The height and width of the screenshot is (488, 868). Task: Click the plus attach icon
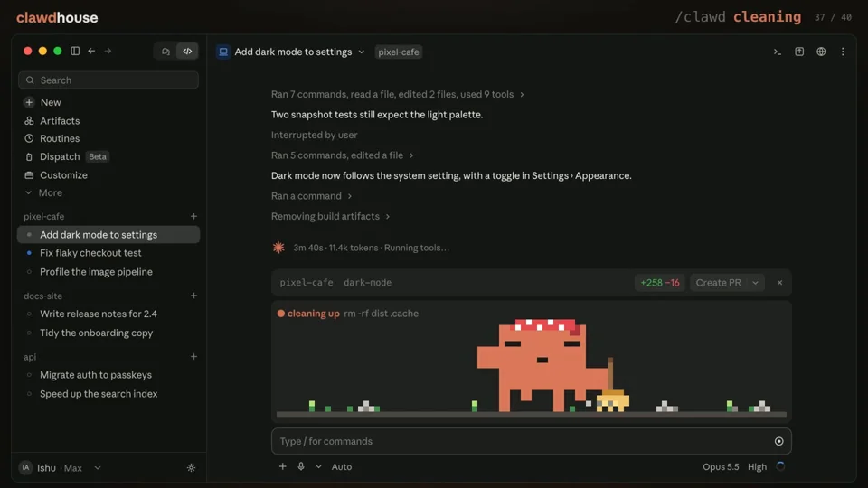282,466
